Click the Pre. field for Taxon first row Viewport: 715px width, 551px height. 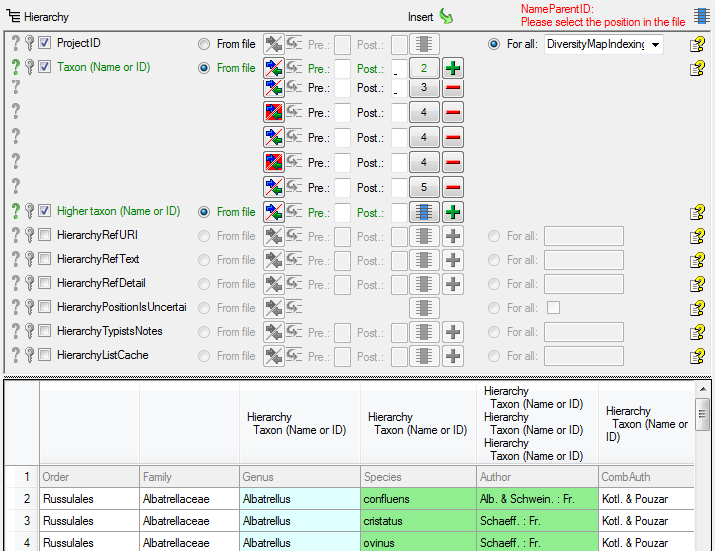tap(342, 68)
